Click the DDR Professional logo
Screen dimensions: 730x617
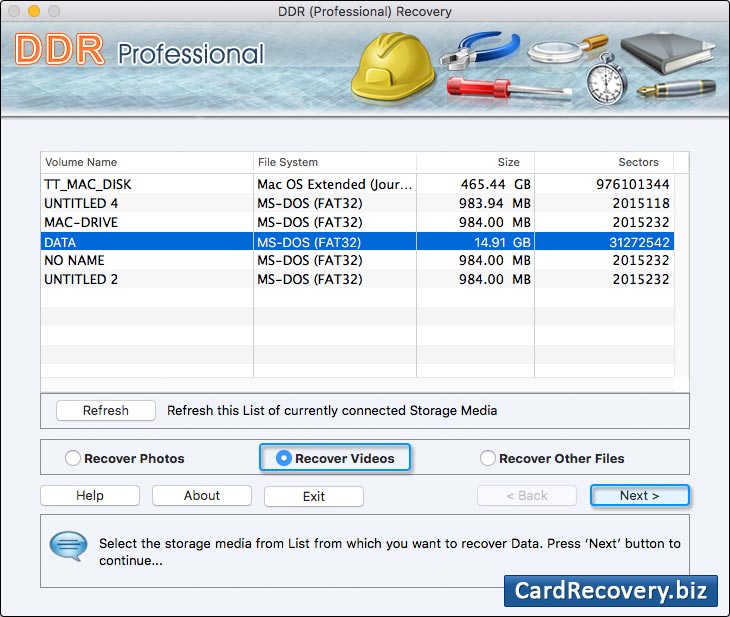pos(139,50)
